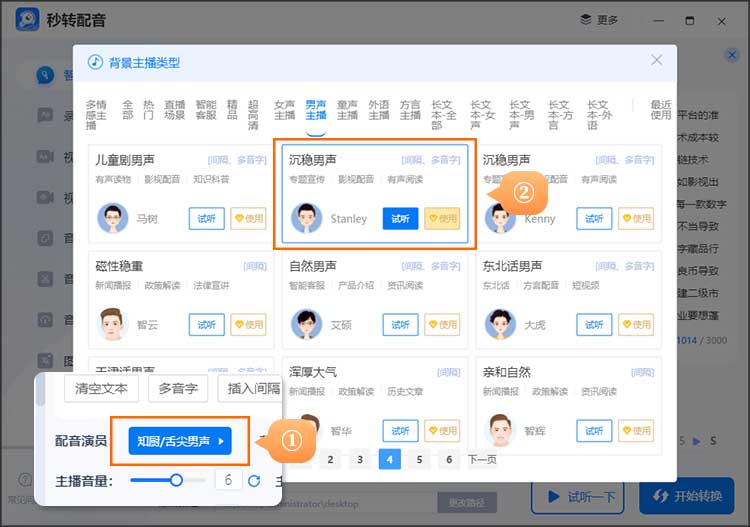This screenshot has width=750, height=527.
Task: Preview Kenny voice with 试听 button
Action: pyautogui.click(x=594, y=219)
